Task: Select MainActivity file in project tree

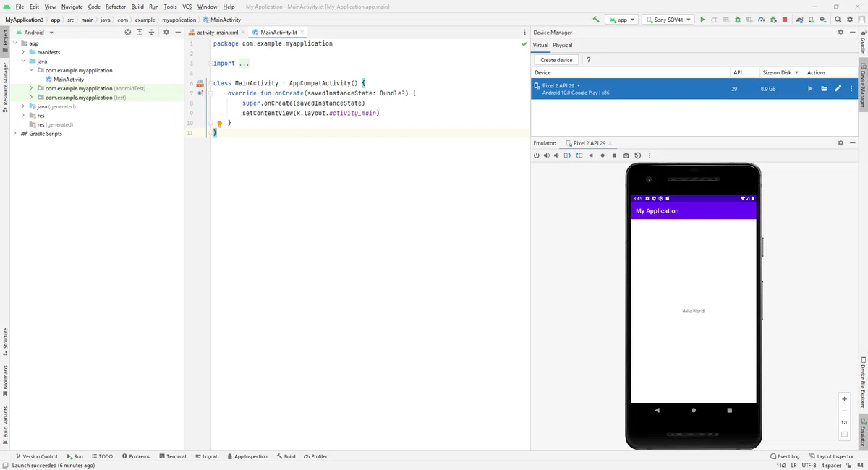Action: [64, 80]
